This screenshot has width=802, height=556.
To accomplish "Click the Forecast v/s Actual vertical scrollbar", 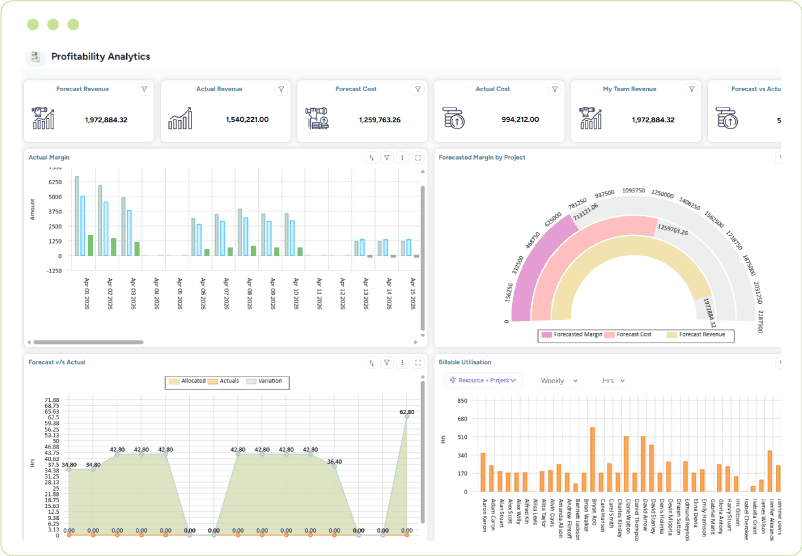I will [422, 453].
